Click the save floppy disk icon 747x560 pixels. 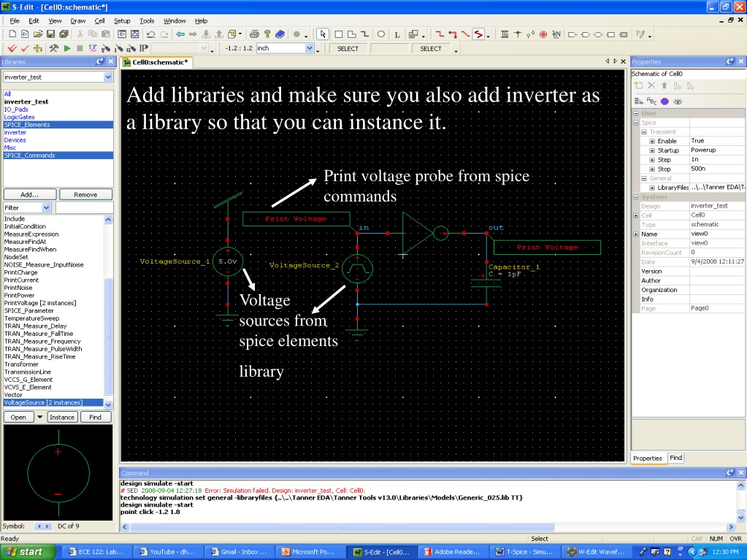tap(50, 34)
